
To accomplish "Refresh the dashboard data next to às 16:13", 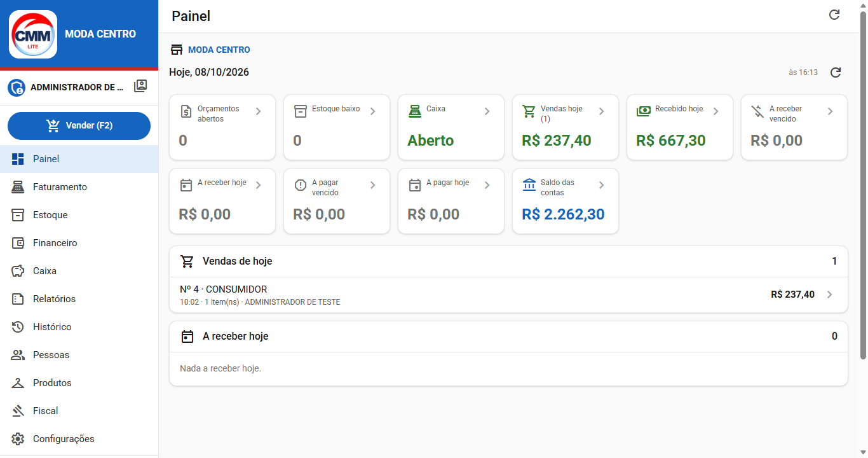I will tap(836, 73).
